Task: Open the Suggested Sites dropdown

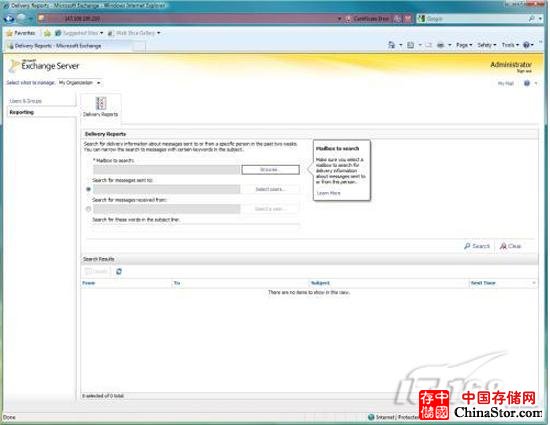Action: pyautogui.click(x=79, y=33)
